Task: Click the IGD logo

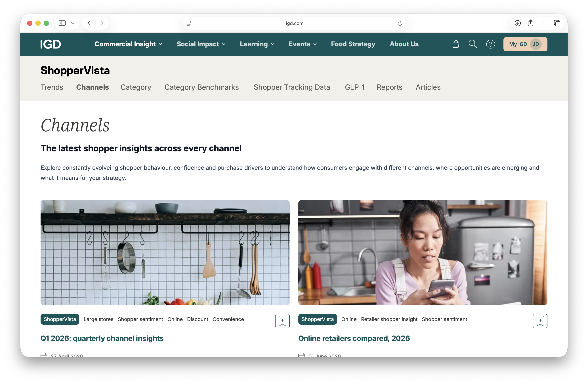Action: tap(51, 44)
